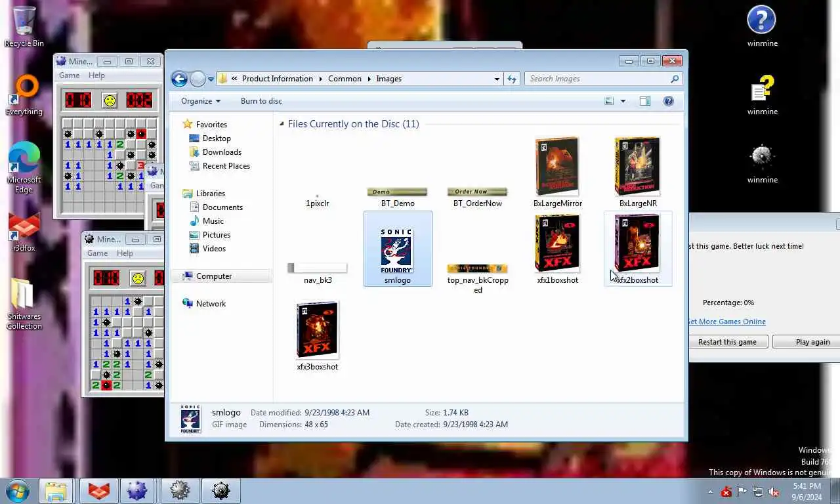Open the Recycle Bin desktop icon
The width and height of the screenshot is (840, 504).
24,26
